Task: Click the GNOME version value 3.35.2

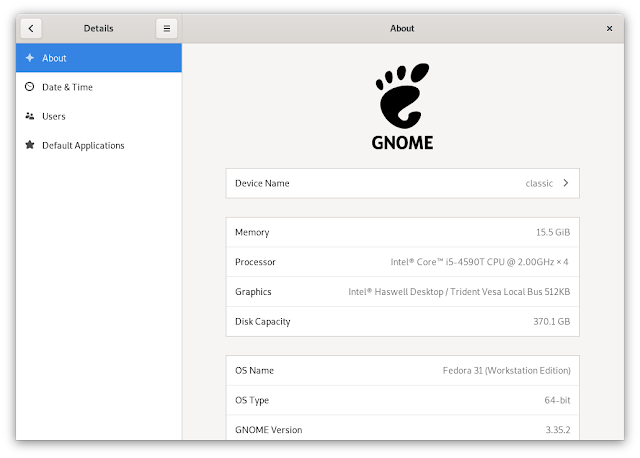Action: [558, 430]
